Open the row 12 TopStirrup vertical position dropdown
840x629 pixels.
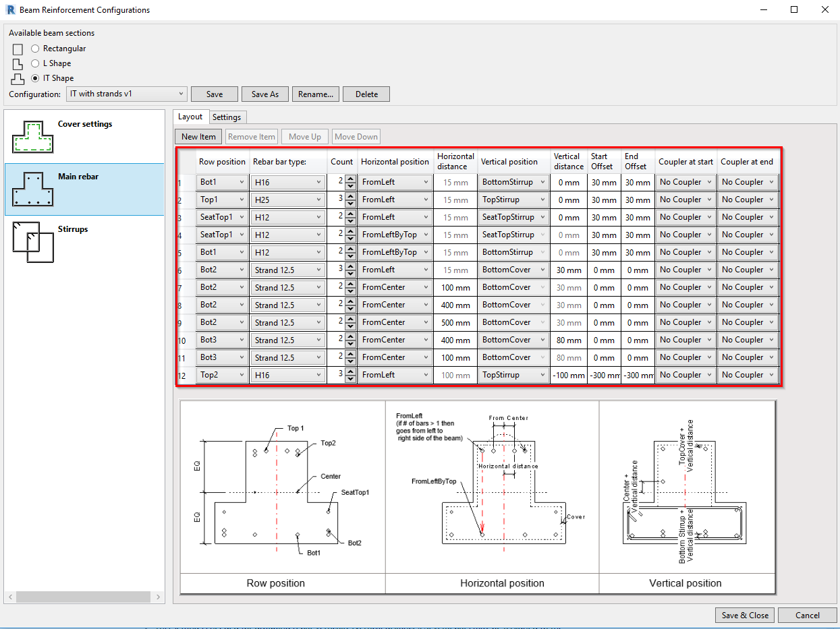pyautogui.click(x=513, y=375)
